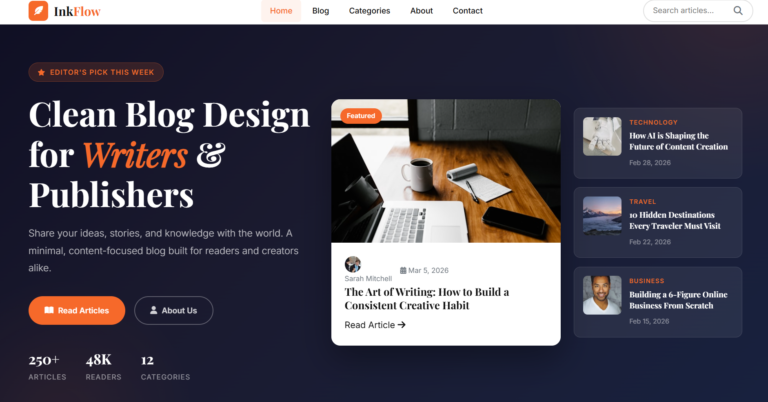This screenshot has height=402, width=768.
Task: Click the star icon in Editor's Pick badge
Action: point(41,72)
